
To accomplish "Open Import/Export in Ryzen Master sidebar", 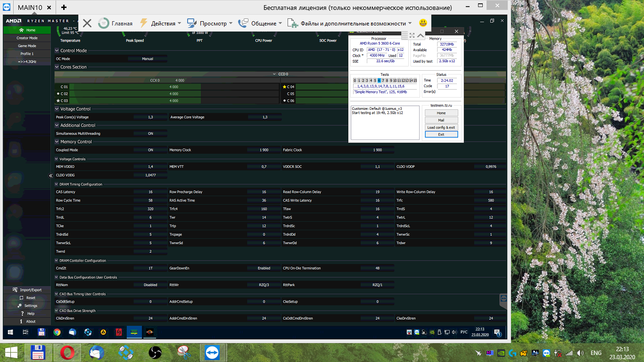I will [27, 290].
